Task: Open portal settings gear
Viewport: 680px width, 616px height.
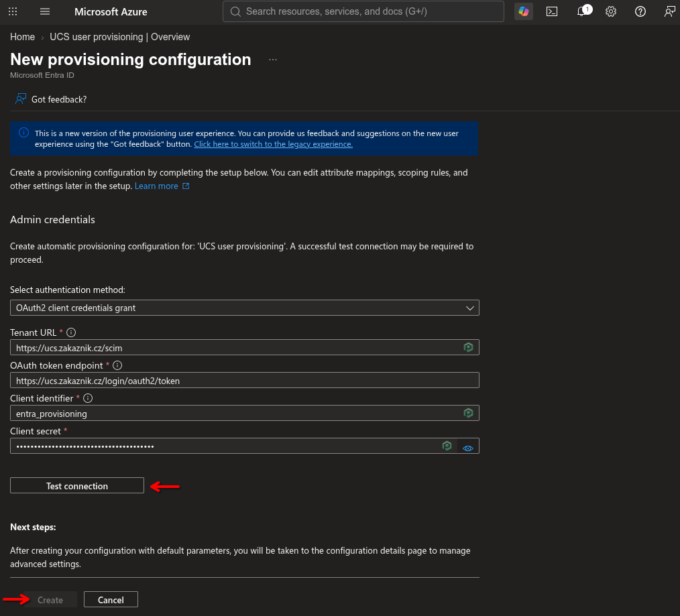Action: [x=611, y=11]
